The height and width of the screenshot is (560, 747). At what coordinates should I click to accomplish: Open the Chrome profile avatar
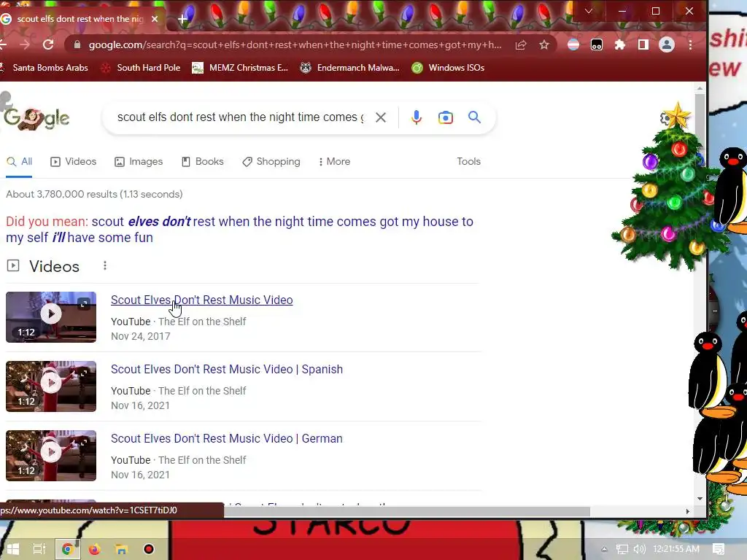coord(667,44)
